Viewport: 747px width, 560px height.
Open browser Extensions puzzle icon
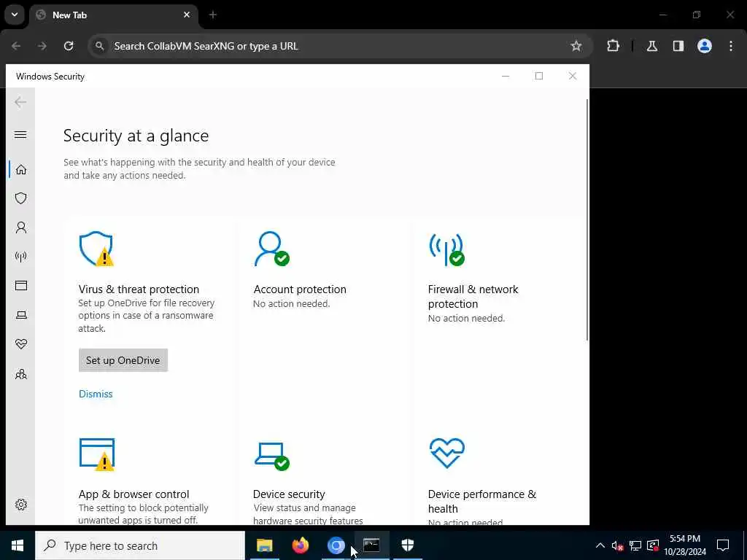[613, 46]
